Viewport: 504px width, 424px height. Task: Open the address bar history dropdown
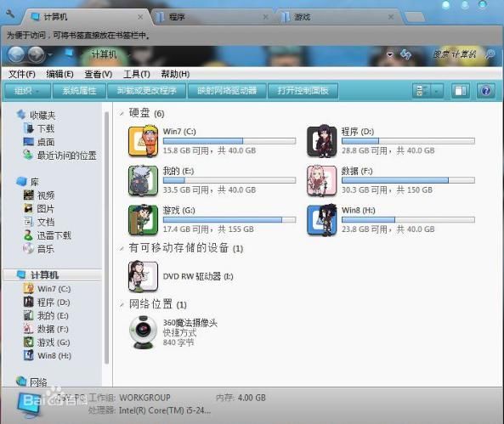pos(389,54)
